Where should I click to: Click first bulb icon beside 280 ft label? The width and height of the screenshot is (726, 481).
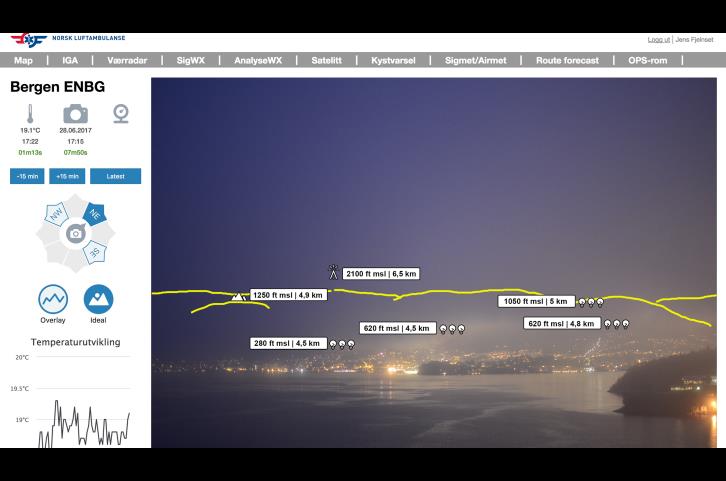click(x=333, y=344)
